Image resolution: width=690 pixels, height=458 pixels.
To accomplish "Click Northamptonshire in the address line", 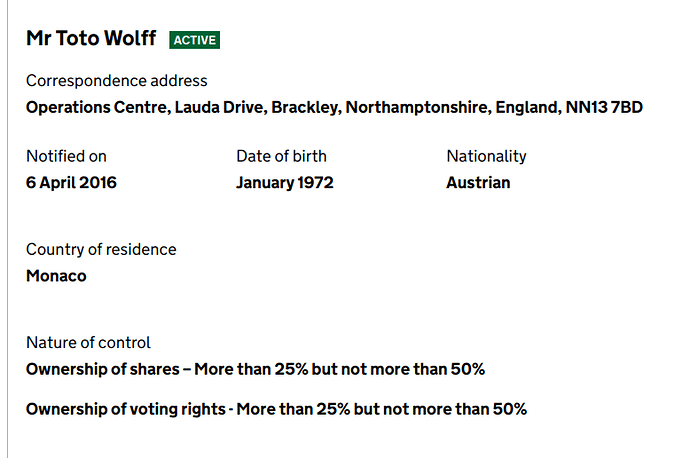I will [418, 107].
